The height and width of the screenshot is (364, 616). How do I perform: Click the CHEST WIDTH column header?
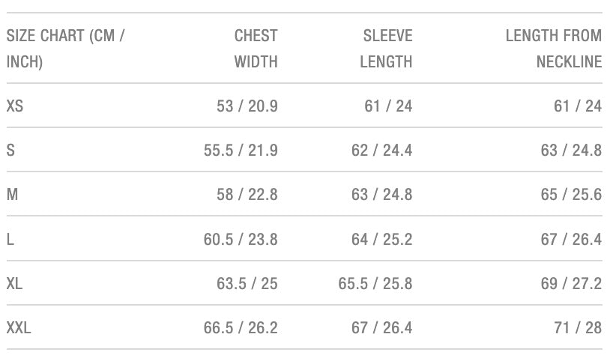coord(256,49)
